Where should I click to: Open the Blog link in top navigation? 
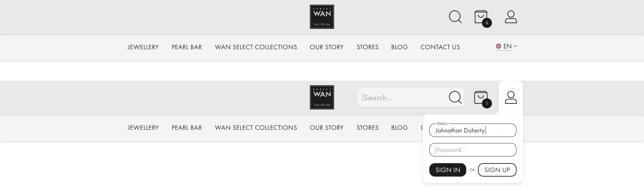(399, 47)
